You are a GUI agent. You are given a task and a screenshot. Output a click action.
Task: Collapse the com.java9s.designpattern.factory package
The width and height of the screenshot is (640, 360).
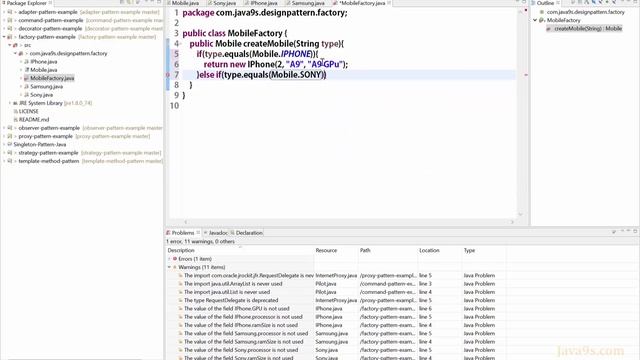tap(16, 53)
